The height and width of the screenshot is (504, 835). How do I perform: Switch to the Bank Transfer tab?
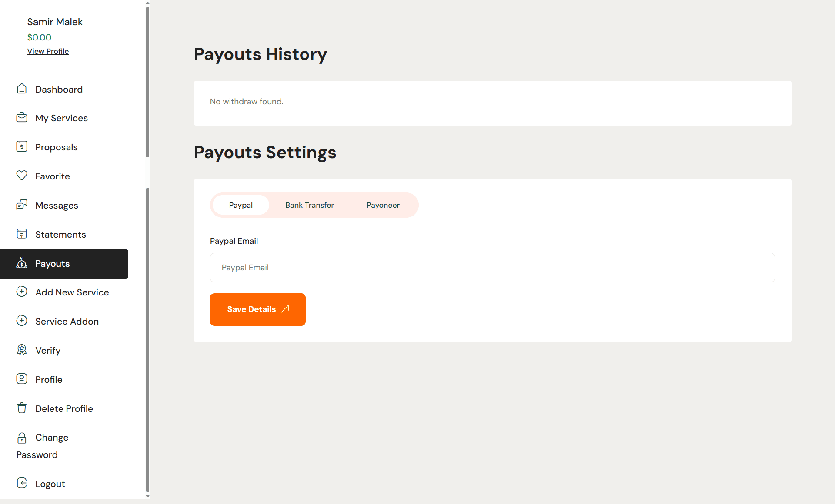(310, 205)
